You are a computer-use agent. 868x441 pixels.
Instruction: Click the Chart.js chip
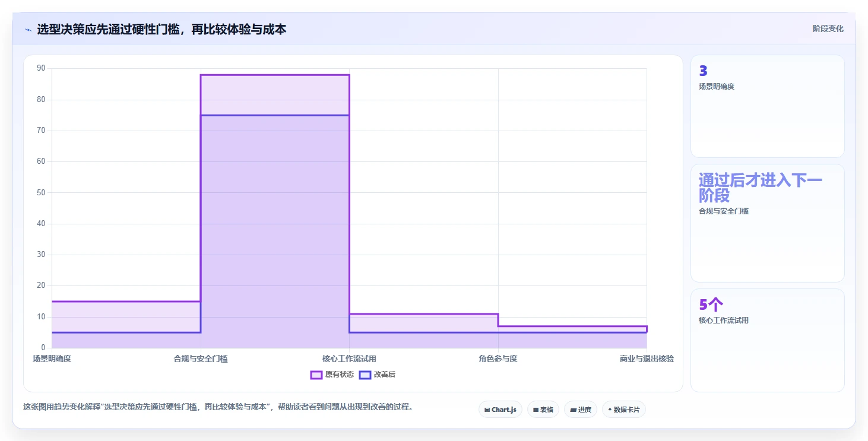tap(500, 410)
